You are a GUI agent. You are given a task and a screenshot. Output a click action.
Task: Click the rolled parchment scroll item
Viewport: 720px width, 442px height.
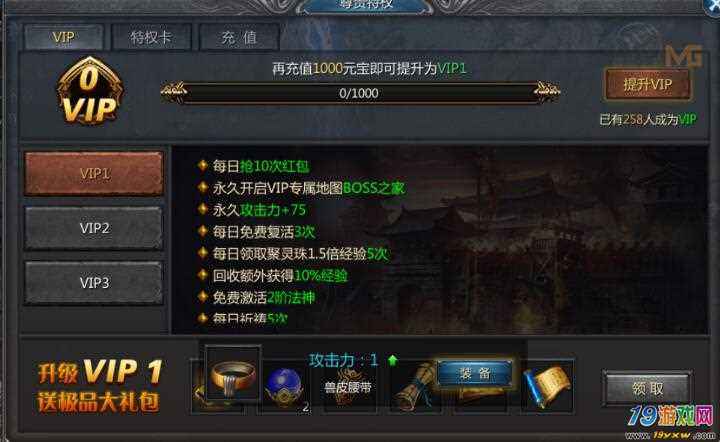[412, 387]
